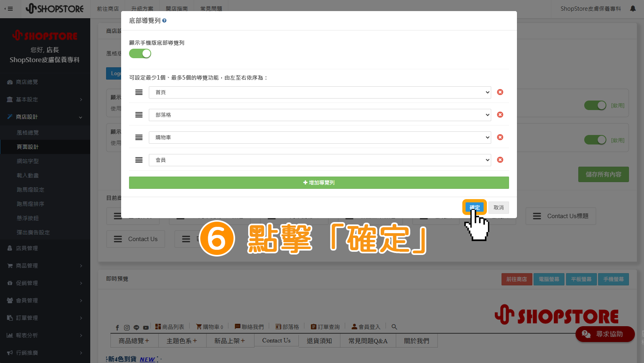Expand 商品管理 in the sidebar
Viewport: 644px width, 363px height.
point(45,266)
